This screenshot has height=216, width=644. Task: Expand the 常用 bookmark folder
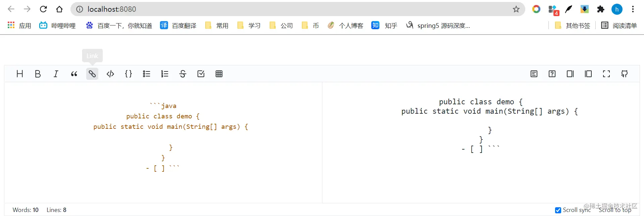pyautogui.click(x=217, y=25)
